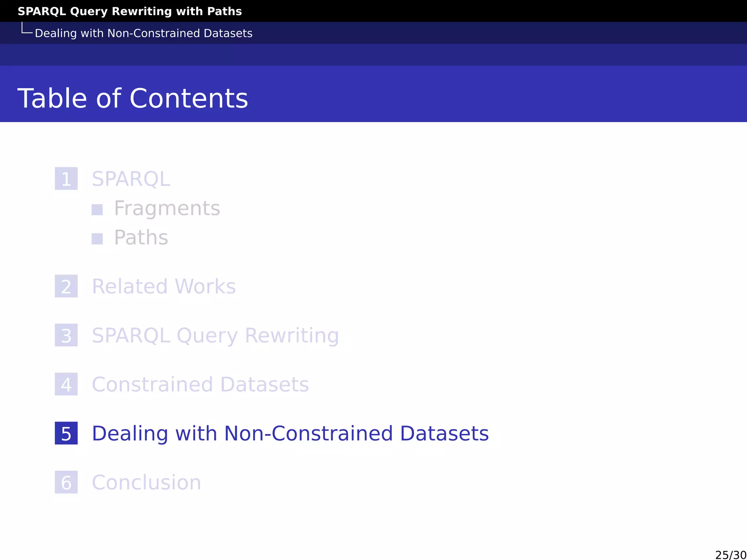The height and width of the screenshot is (560, 747).
Task: Click the numbered box '2' beside Related Works
Action: (x=66, y=286)
